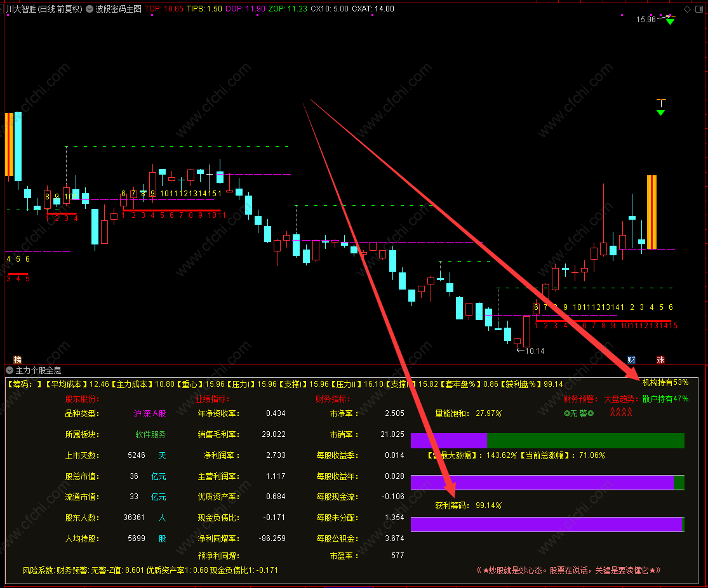Viewport: 708px width, 588px height.
Task: Click the 年净资收率 0.434 value
Action: [276, 413]
